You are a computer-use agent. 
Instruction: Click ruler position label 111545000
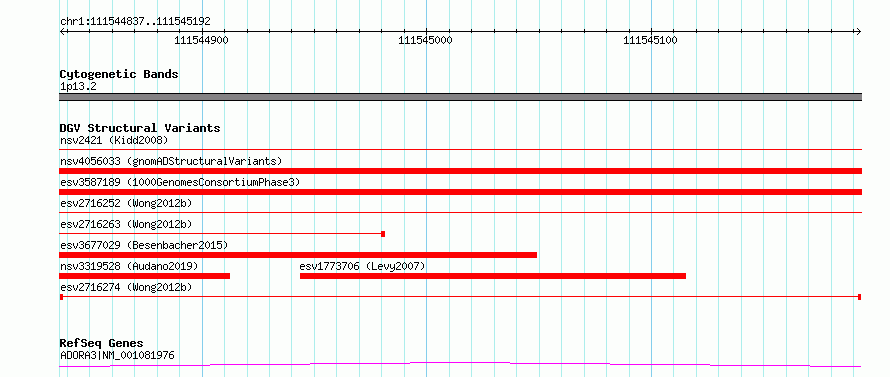point(425,41)
